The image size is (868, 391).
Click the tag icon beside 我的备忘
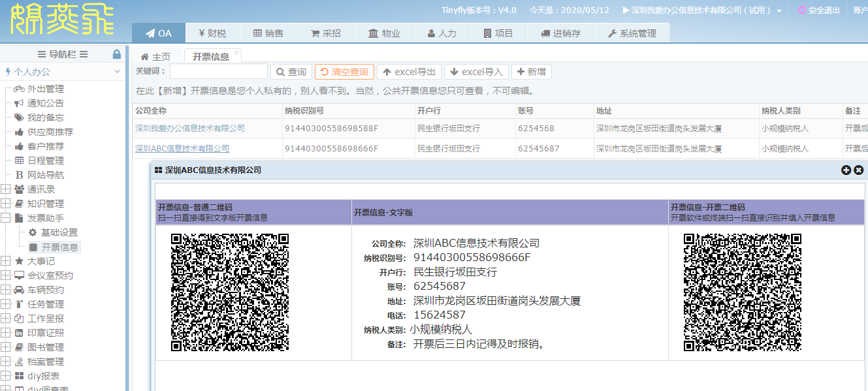pyautogui.click(x=19, y=117)
